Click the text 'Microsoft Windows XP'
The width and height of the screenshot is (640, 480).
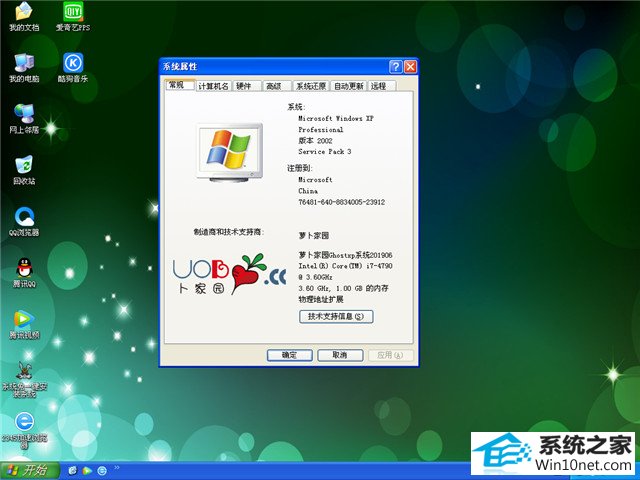click(336, 118)
